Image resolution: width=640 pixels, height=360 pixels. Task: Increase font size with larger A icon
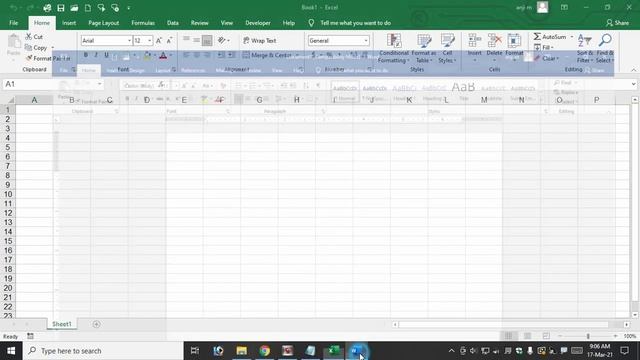159,40
